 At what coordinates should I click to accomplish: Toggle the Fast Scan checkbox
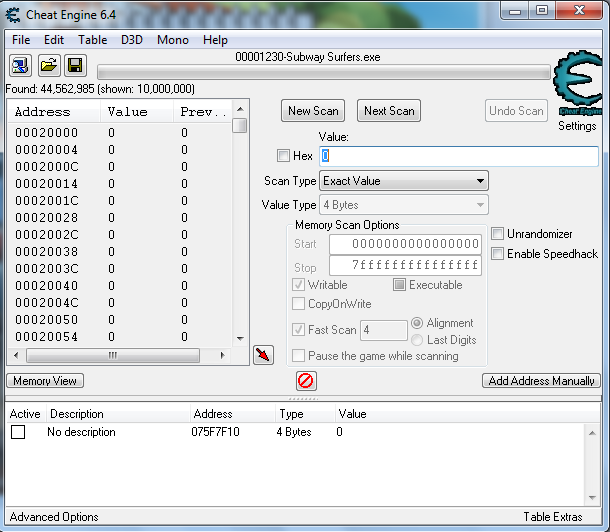[298, 330]
